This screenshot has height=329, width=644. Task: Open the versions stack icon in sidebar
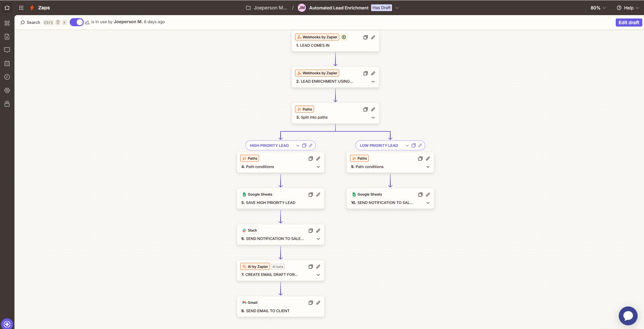coord(7,104)
